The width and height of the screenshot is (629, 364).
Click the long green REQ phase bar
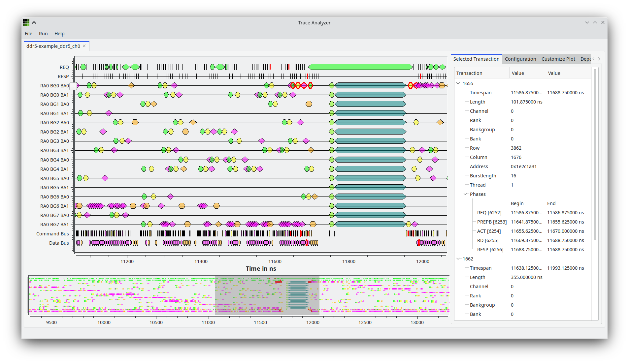click(x=360, y=67)
